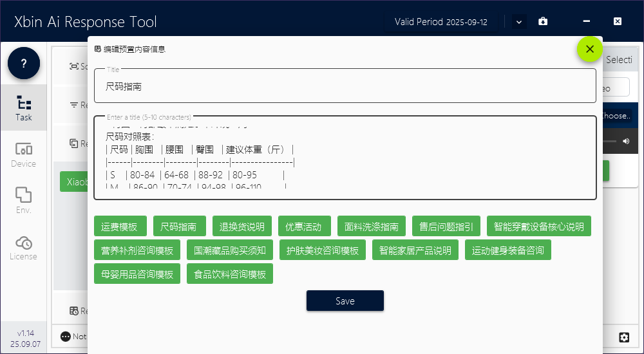
Task: Select the 智能家居产品说明 preset
Action: tap(415, 250)
